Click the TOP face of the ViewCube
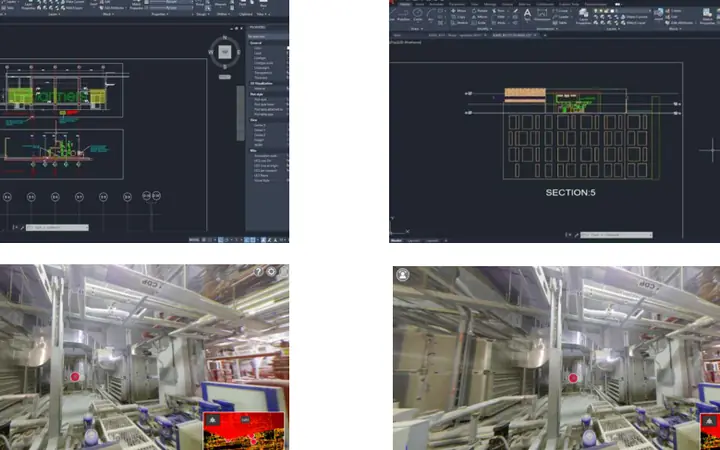Image resolution: width=720 pixels, height=450 pixels. click(x=225, y=52)
